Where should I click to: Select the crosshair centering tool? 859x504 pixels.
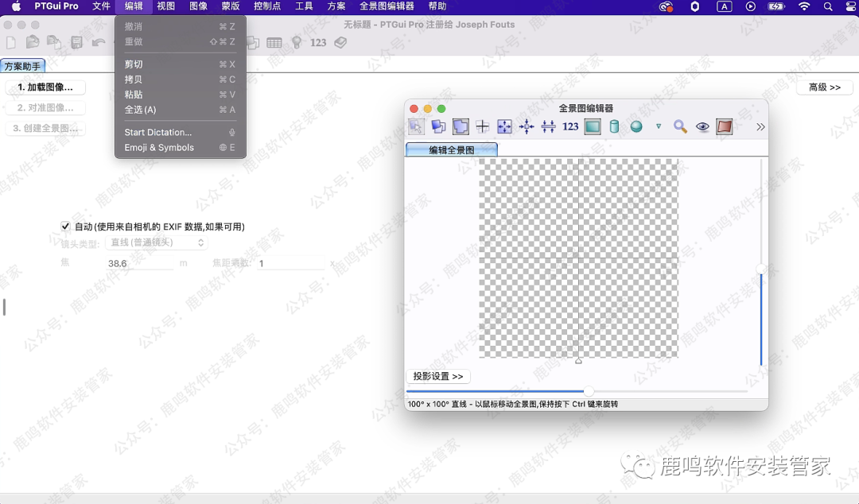[x=483, y=126]
